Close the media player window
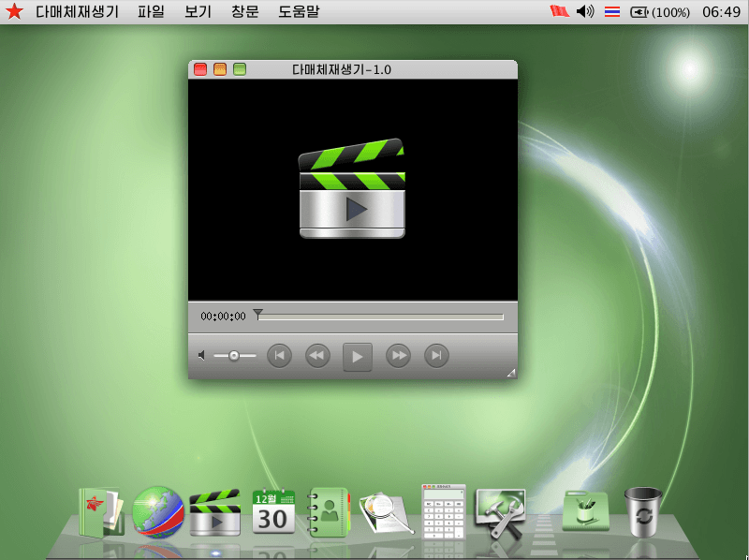This screenshot has height=560, width=749. (x=200, y=69)
